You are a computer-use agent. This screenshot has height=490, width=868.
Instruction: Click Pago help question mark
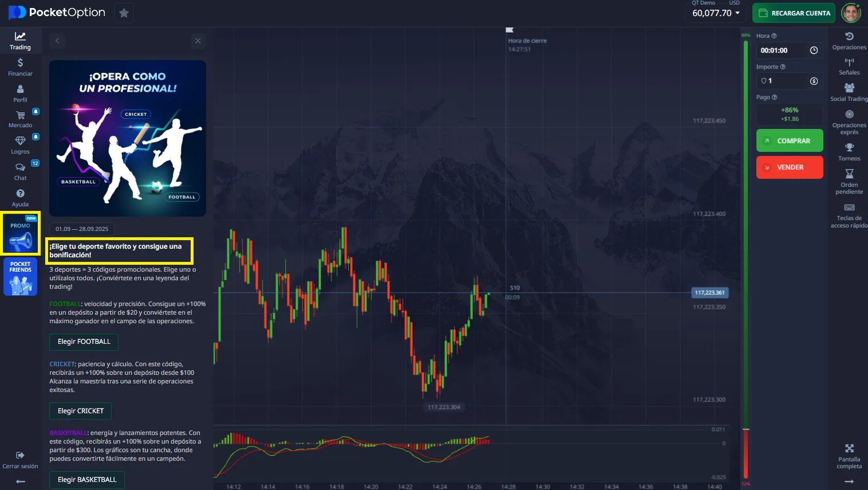pyautogui.click(x=774, y=97)
